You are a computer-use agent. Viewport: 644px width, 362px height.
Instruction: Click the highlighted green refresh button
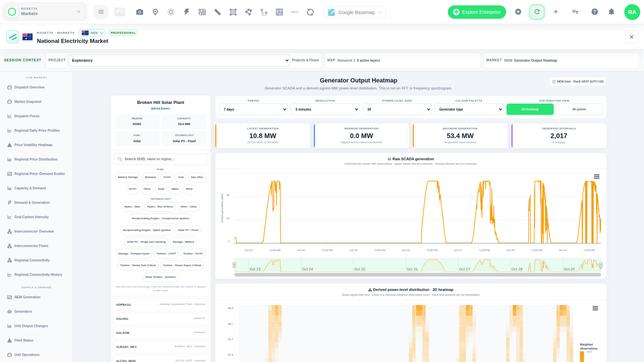(537, 12)
